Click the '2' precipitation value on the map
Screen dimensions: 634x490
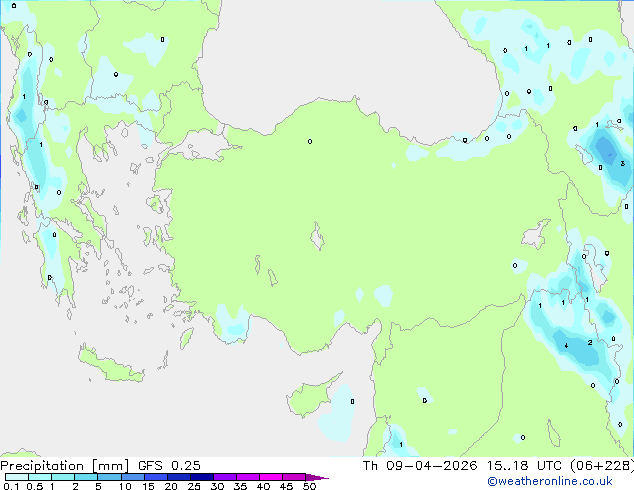pos(590,342)
